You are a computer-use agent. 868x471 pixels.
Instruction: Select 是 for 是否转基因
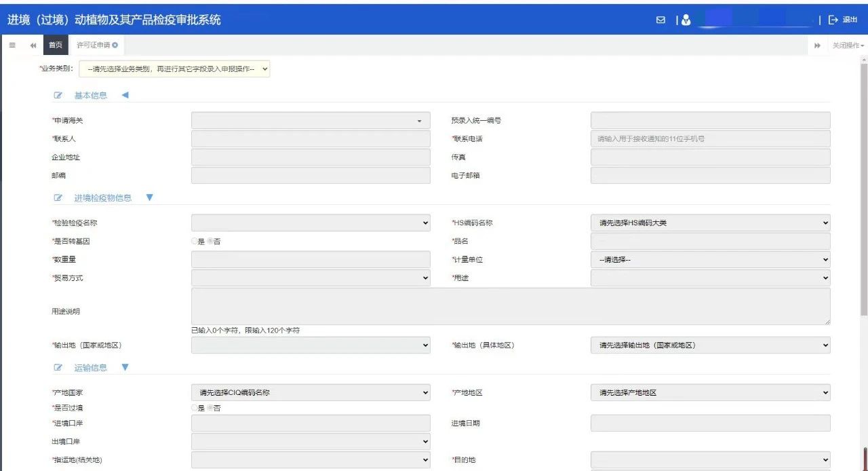195,242
